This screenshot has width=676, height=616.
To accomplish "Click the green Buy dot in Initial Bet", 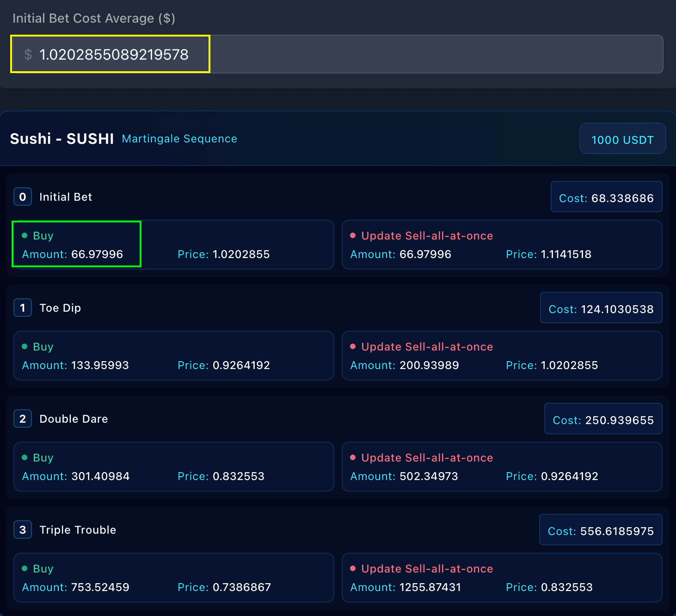I will coord(25,236).
